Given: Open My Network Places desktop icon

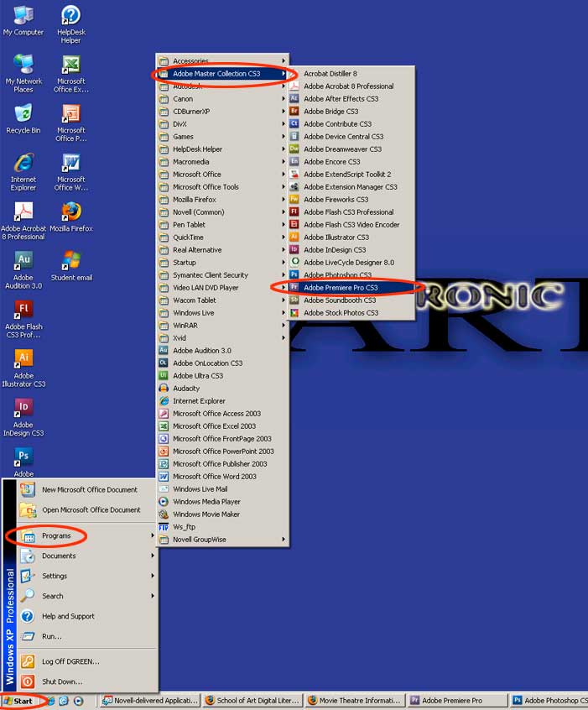Looking at the screenshot, I should click(23, 73).
